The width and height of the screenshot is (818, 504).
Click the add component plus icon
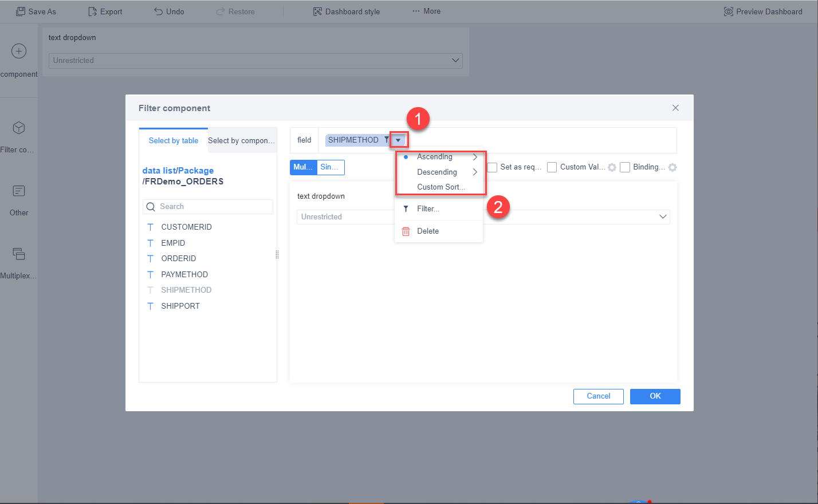tap(19, 51)
